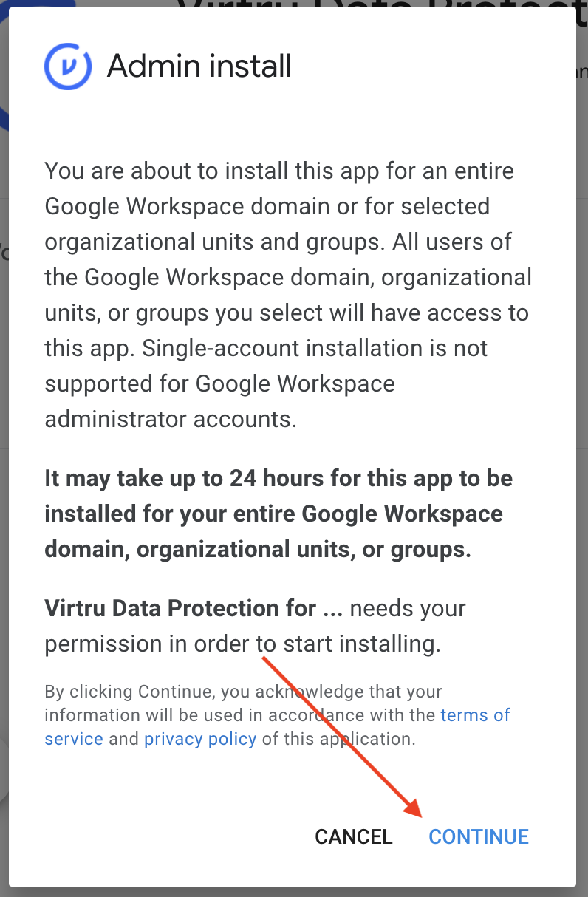
Task: Click inside the blue circular Virtru badge
Action: coord(66,66)
